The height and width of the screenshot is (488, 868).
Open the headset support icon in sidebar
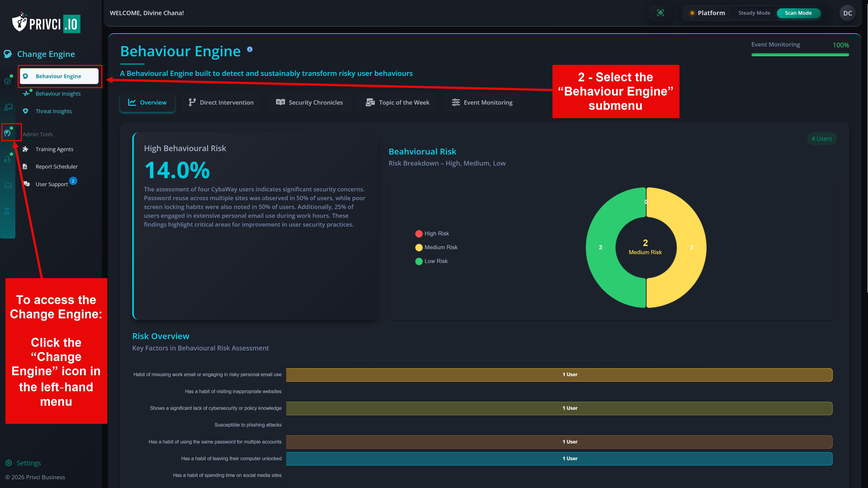click(x=7, y=159)
